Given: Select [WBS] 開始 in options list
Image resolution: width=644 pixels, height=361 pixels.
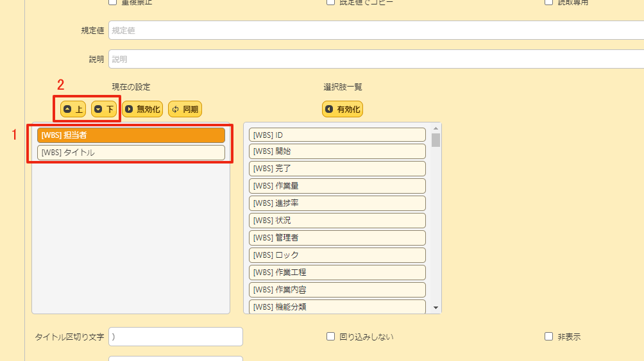Looking at the screenshot, I should pos(337,151).
